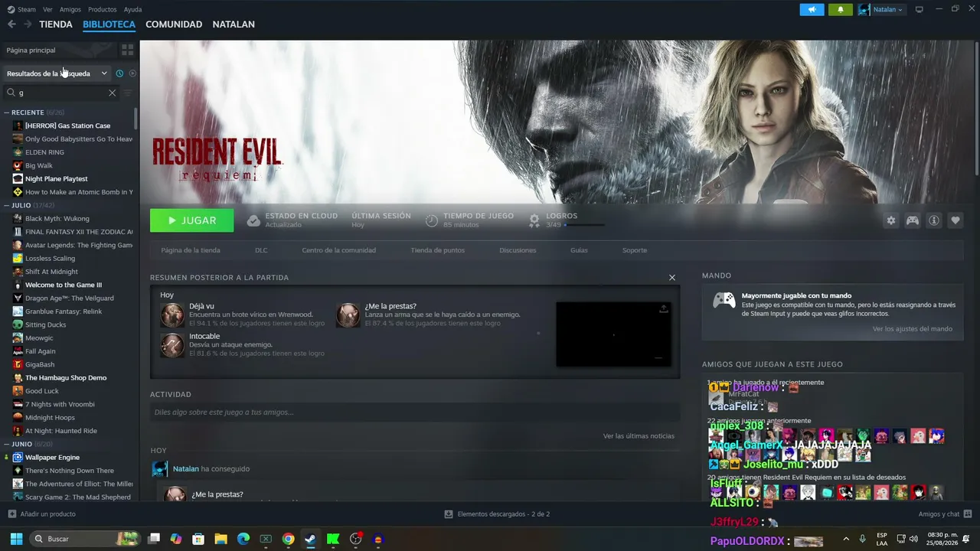Screen dimensions: 980x551
Task: Open the Windows Start menu
Action: click(16, 539)
